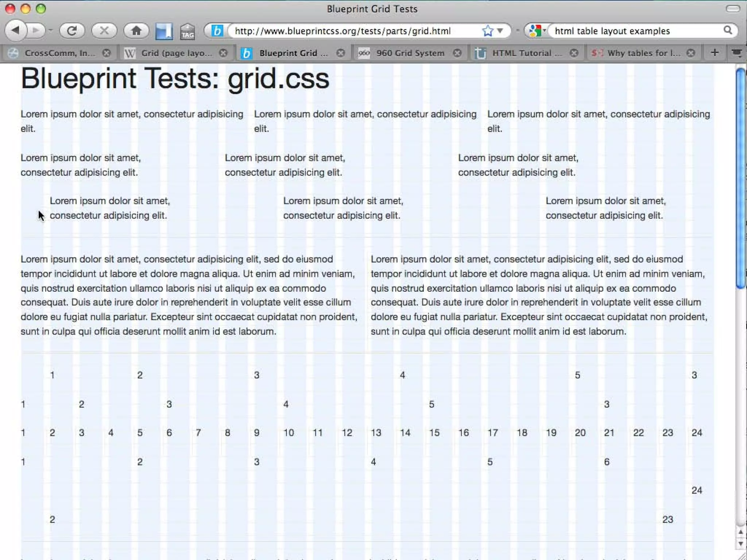Switch to the 960 Grid System tab
The image size is (747, 560).
[410, 53]
